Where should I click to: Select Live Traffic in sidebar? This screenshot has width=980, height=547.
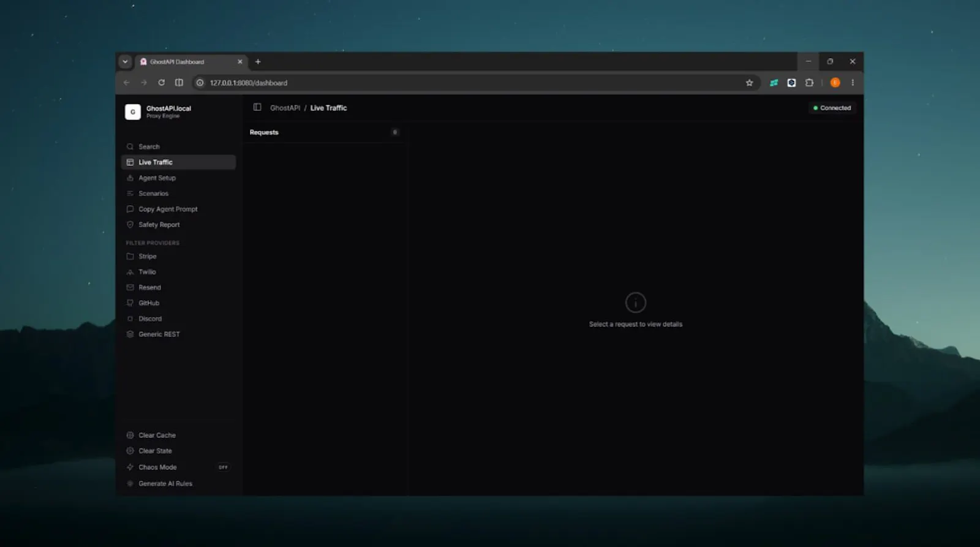coord(178,162)
